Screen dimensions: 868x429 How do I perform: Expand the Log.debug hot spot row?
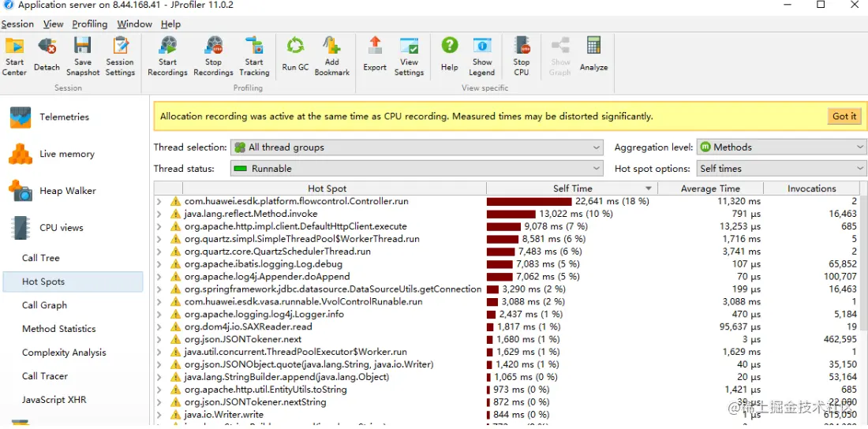point(159,264)
